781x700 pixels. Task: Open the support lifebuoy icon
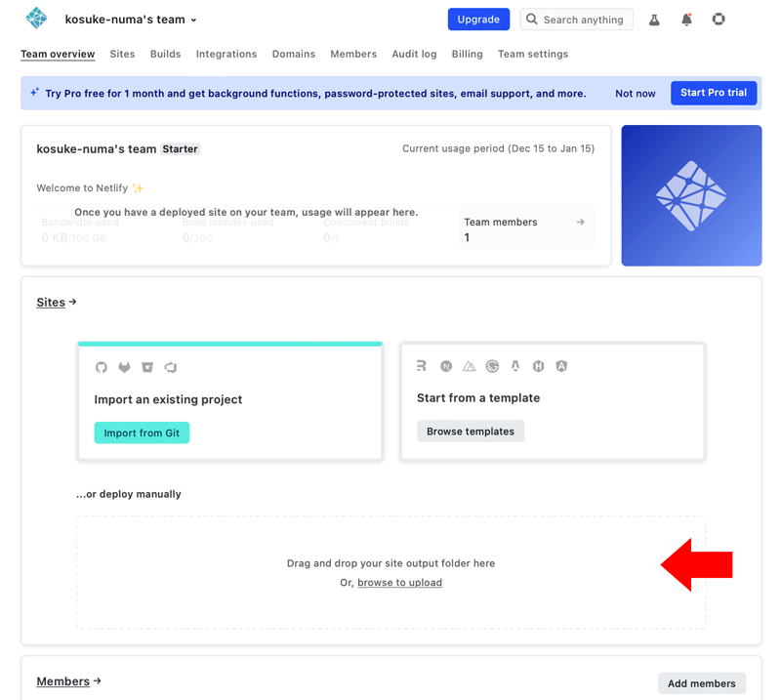point(719,20)
